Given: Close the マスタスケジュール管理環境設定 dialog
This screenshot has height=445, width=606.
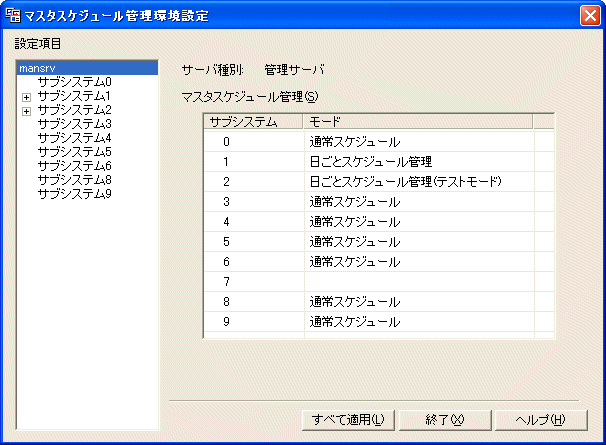Looking at the screenshot, I should [x=590, y=16].
